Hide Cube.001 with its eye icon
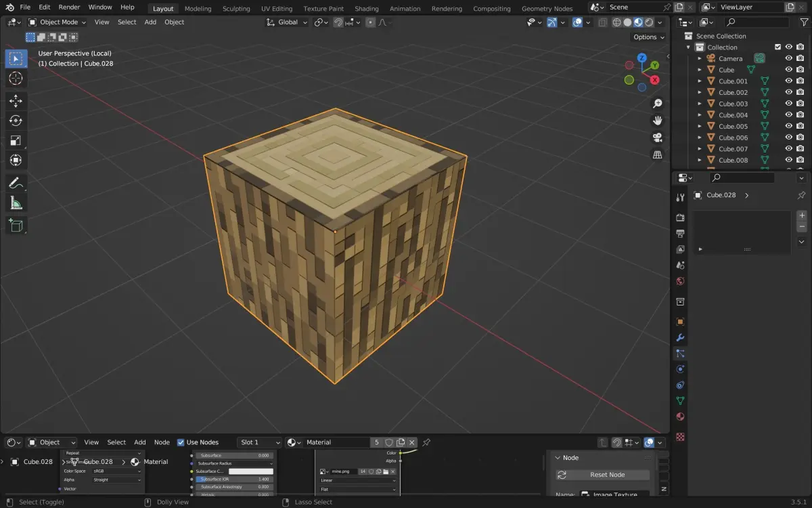Viewport: 812px width, 508px height. [788, 81]
